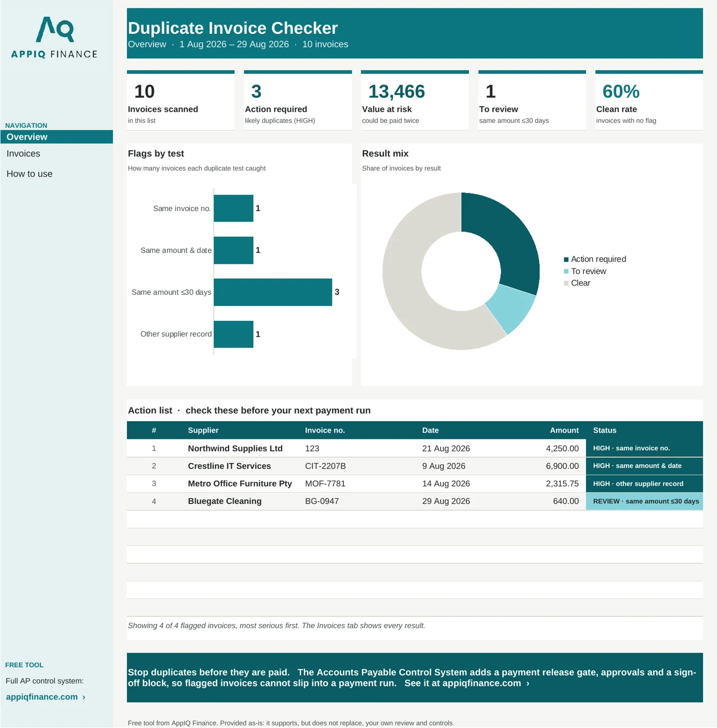Select the Northwind Supplies Ltd supplier cell
Screen dimensions: 717x728
point(235,449)
